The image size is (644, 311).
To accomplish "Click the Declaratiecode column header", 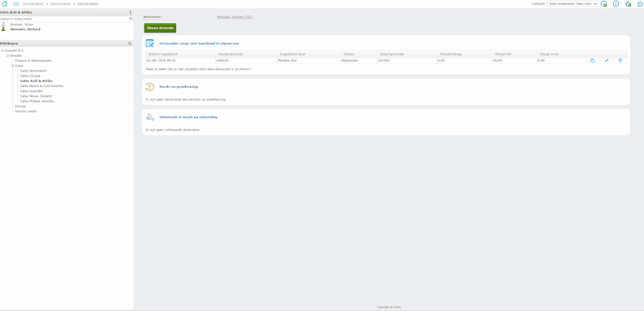I will [246, 54].
